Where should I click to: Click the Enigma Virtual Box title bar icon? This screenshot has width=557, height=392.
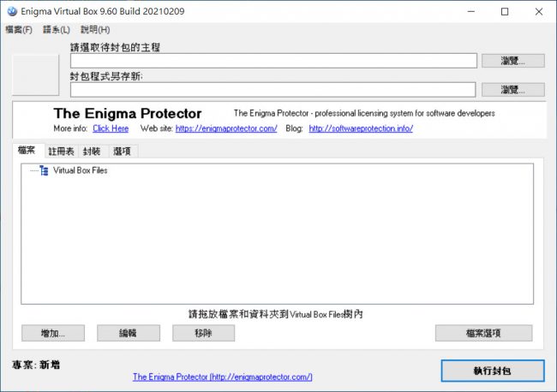point(11,11)
